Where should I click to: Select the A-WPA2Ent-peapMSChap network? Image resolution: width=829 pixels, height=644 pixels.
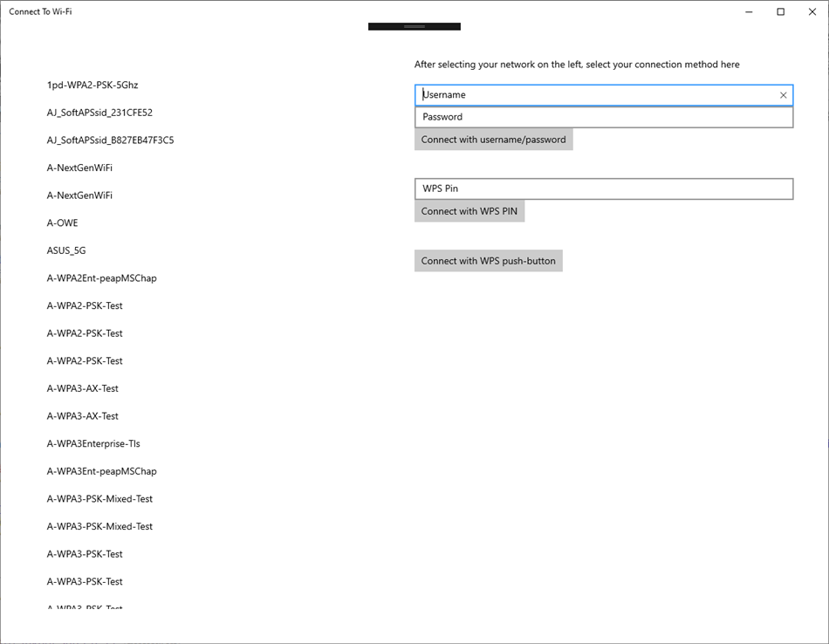101,277
